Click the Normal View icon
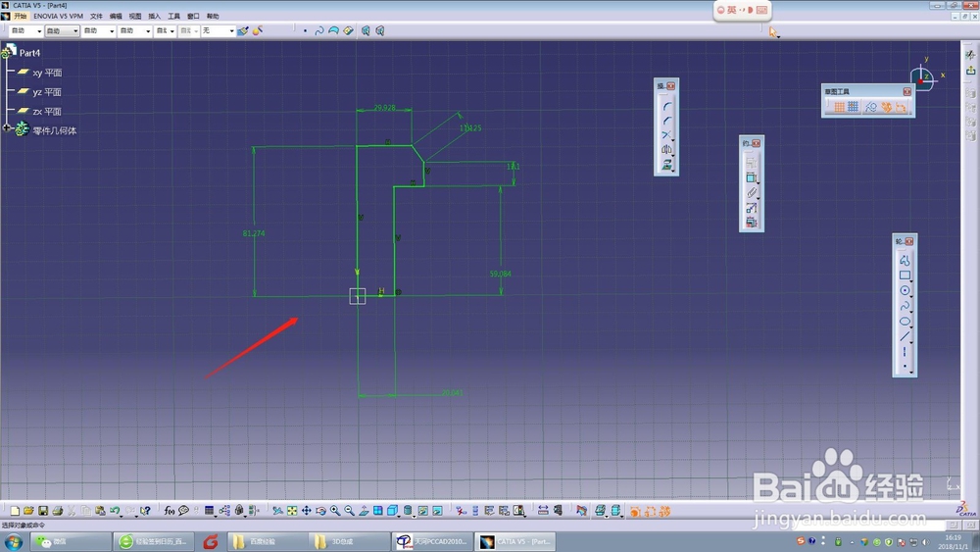 pyautogui.click(x=364, y=511)
